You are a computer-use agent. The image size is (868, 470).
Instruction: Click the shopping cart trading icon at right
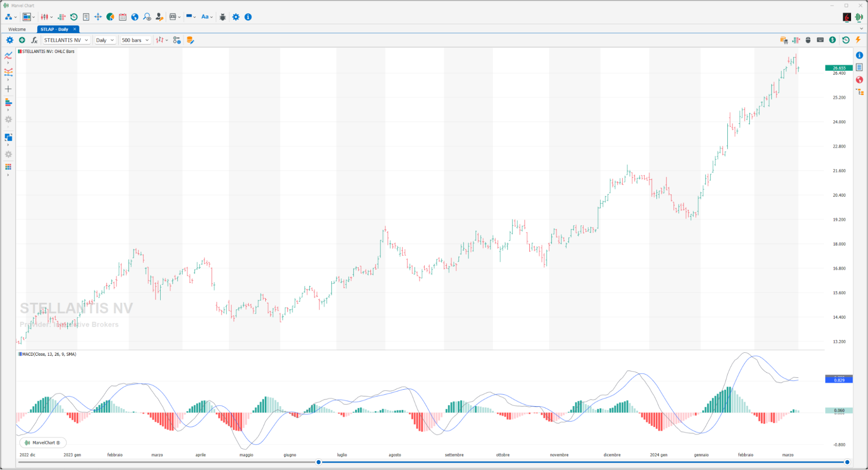pyautogui.click(x=784, y=40)
